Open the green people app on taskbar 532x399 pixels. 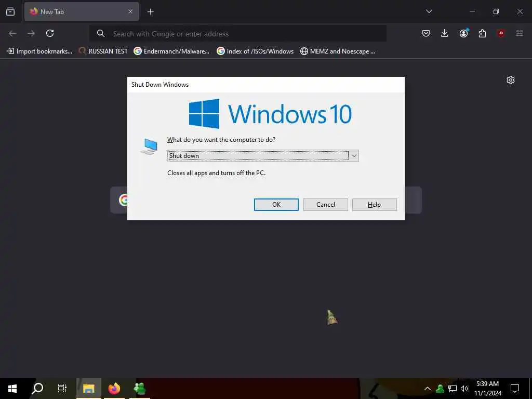140,389
